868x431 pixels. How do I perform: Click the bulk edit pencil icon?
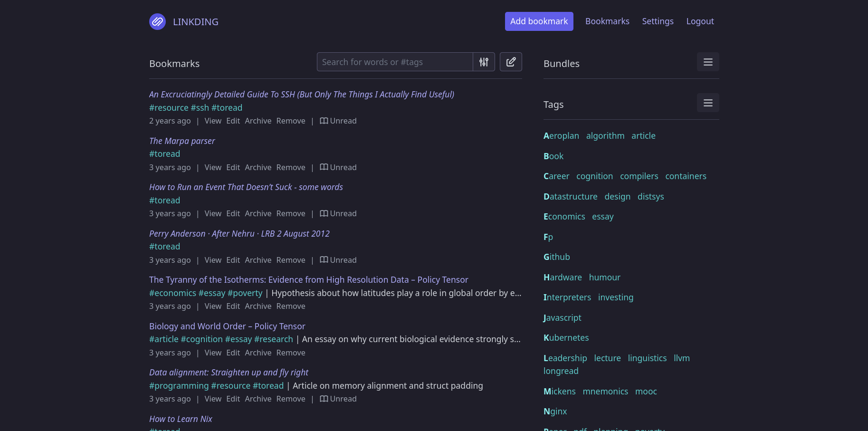511,62
